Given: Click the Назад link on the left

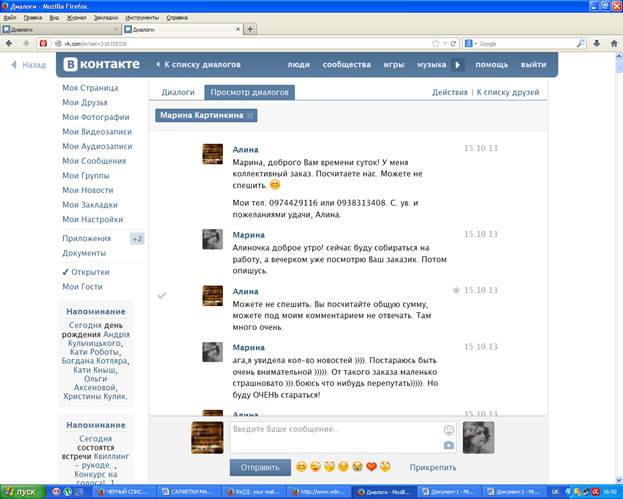Looking at the screenshot, I should point(29,65).
